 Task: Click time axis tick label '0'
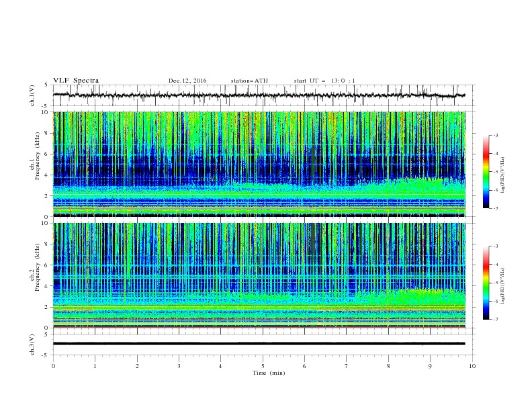53,366
